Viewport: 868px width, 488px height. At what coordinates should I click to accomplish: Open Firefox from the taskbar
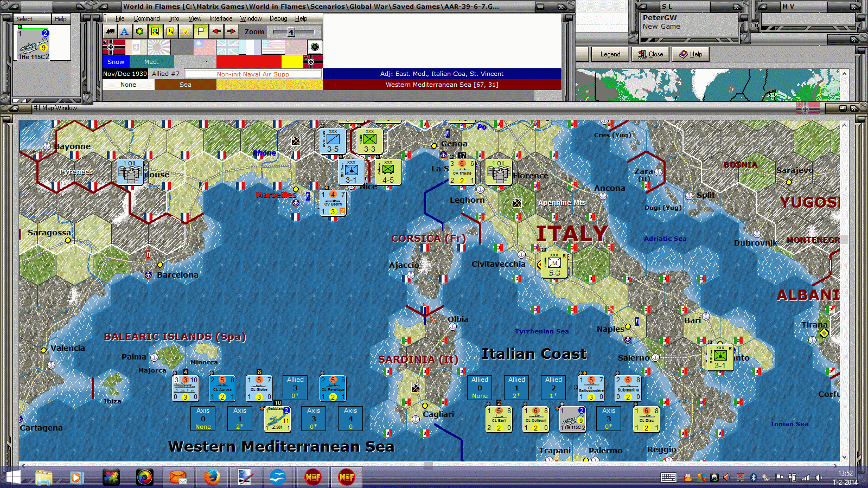point(212,477)
